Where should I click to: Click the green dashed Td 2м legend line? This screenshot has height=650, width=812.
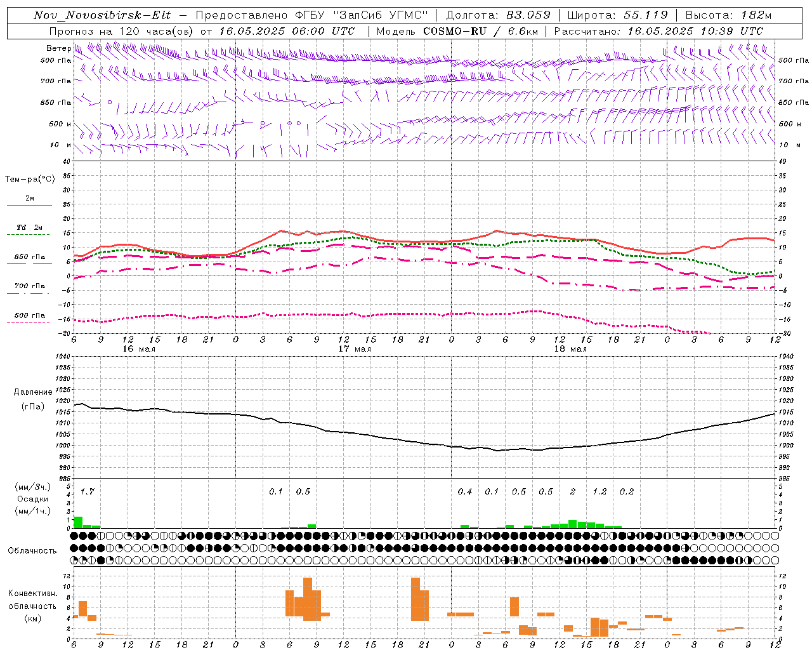[x=29, y=235]
